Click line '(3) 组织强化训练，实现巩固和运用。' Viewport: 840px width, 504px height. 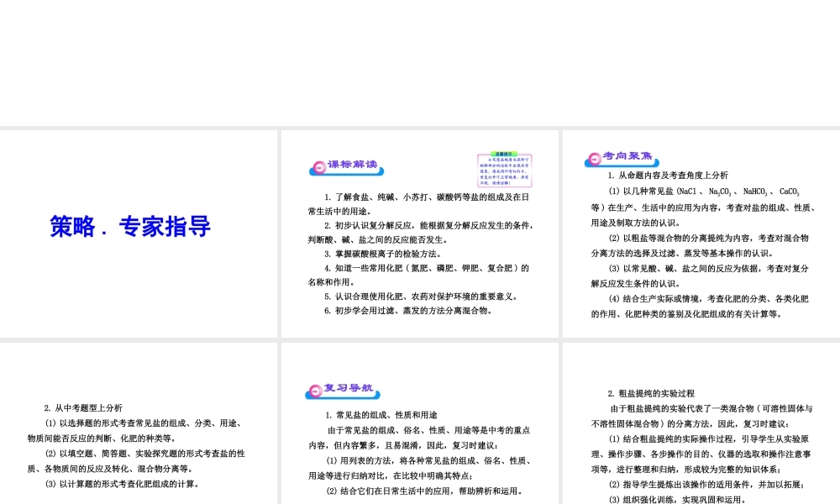[x=678, y=499]
